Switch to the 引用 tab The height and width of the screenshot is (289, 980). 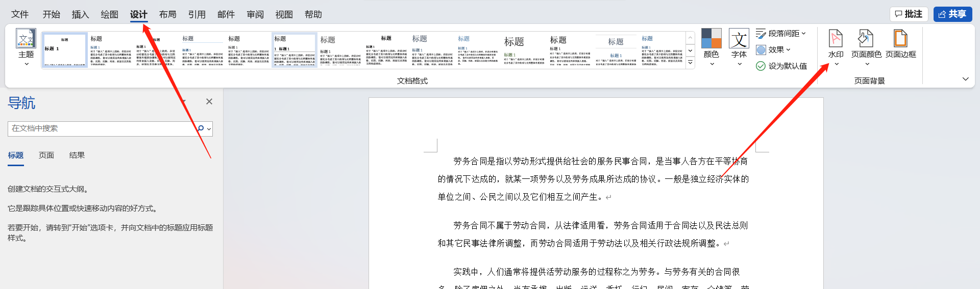point(197,14)
